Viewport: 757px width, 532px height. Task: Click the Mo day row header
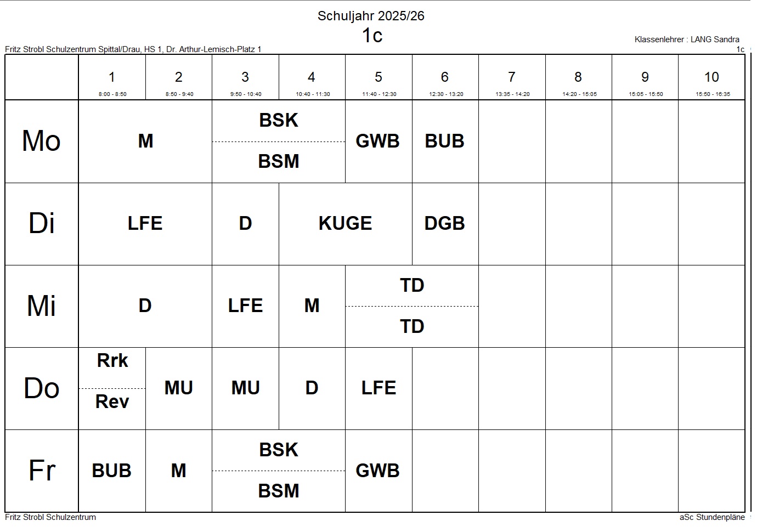click(42, 142)
